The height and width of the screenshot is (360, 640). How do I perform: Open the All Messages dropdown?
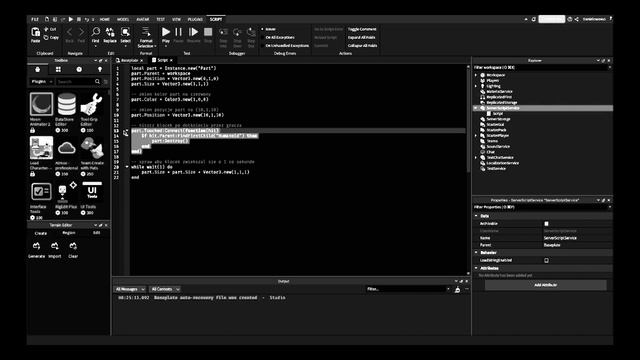[x=130, y=289]
